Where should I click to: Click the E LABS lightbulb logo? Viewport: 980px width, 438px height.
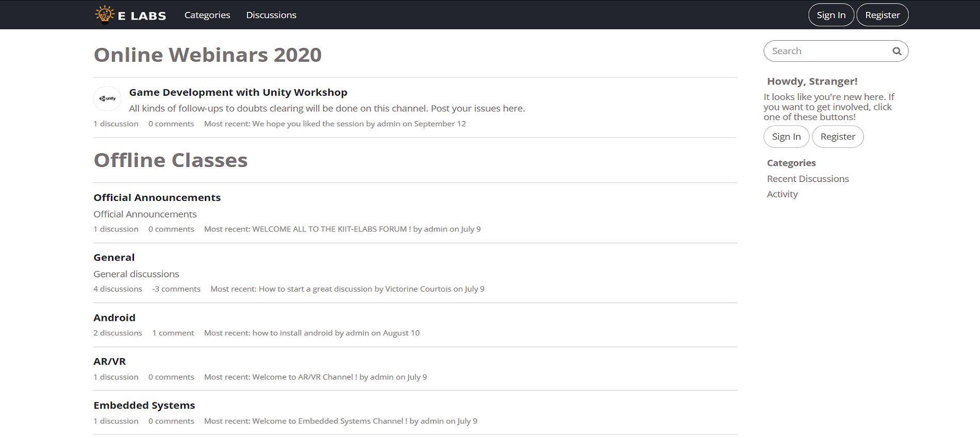tap(105, 14)
